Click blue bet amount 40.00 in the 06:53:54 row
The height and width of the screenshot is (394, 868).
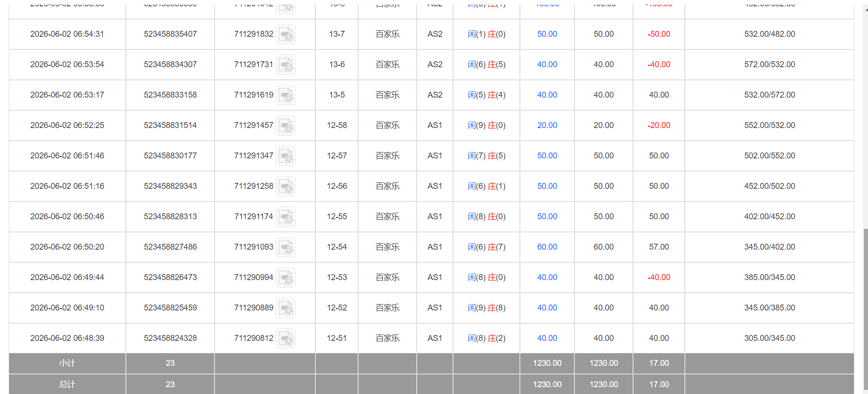pyautogui.click(x=547, y=64)
